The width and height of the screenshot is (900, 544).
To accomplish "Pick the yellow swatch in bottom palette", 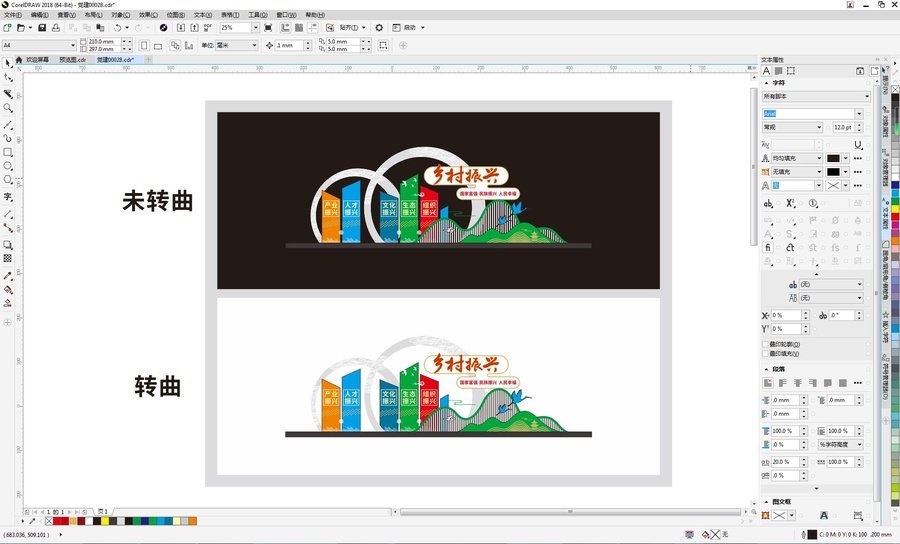I will [105, 521].
